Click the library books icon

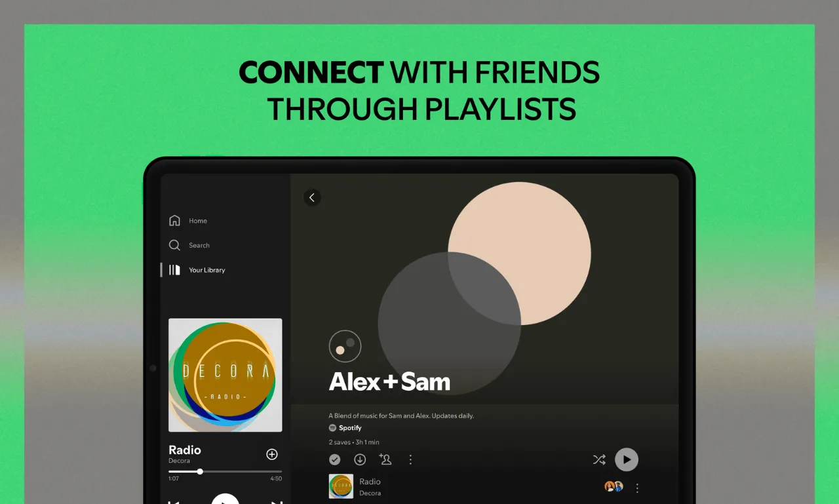point(174,270)
